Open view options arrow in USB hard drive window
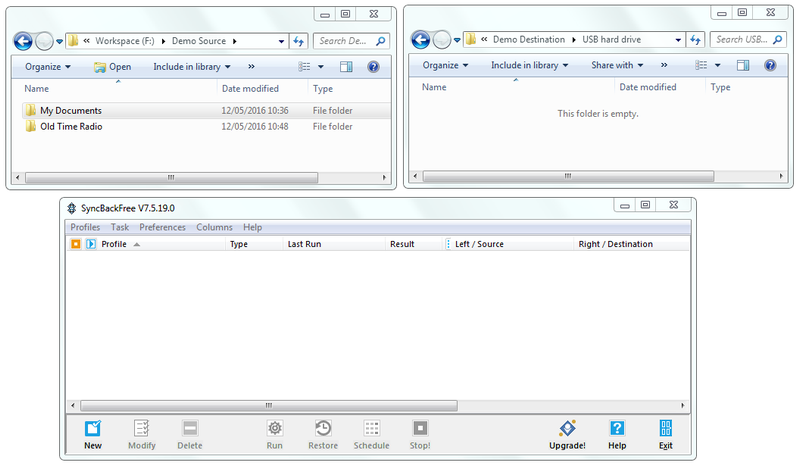 click(x=718, y=65)
